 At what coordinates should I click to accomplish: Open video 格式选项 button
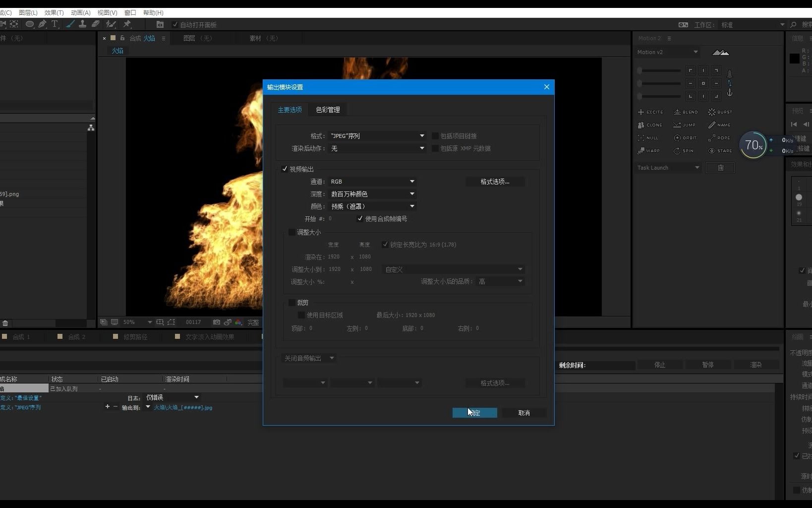point(495,182)
